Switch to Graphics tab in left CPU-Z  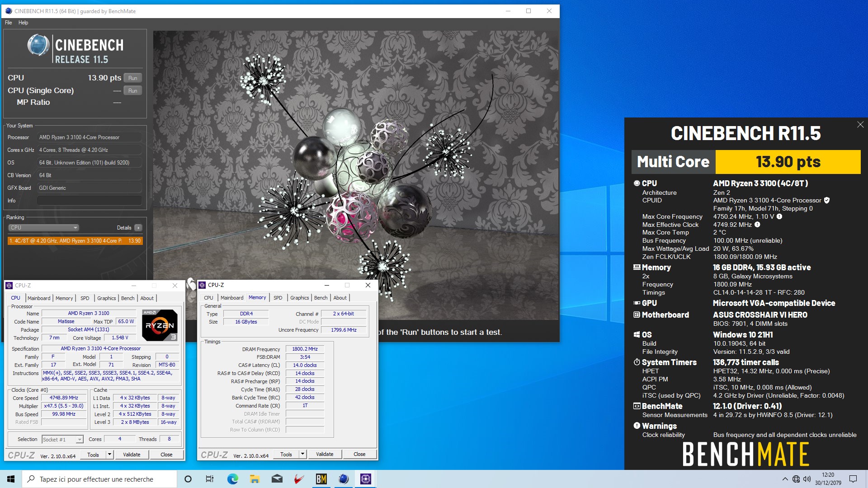pos(107,298)
